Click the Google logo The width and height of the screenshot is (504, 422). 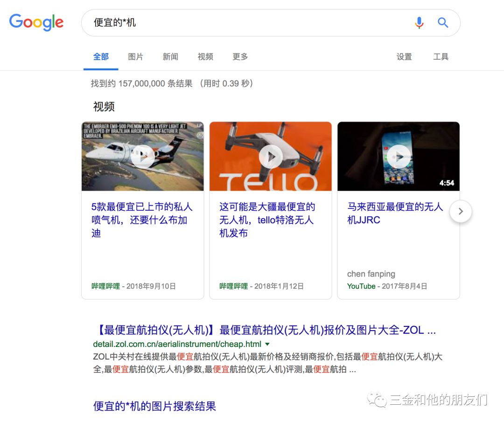(36, 22)
